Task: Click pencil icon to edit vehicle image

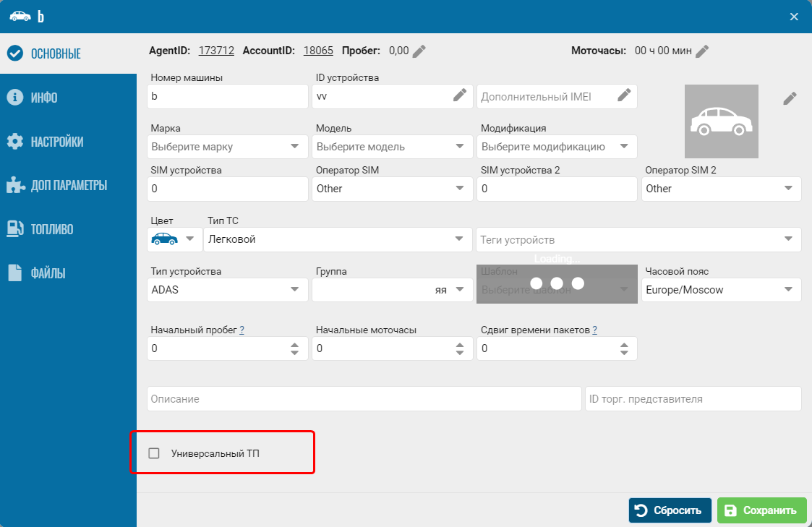Action: tap(790, 98)
